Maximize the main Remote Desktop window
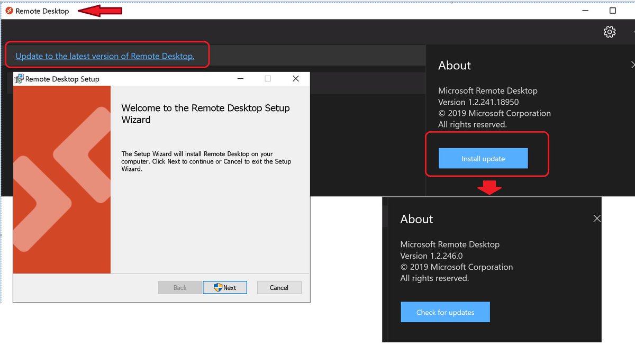Viewport: 635px width, 364px height. pos(613,11)
